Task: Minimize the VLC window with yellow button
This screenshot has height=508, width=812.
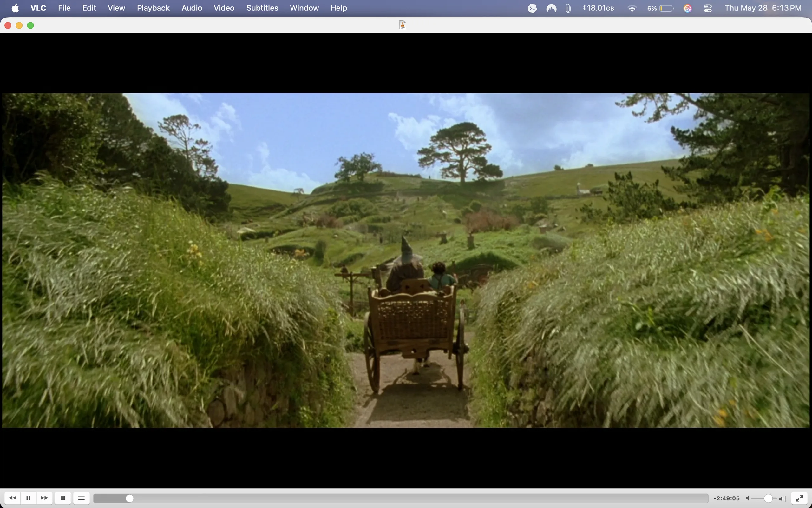Action: [x=19, y=25]
